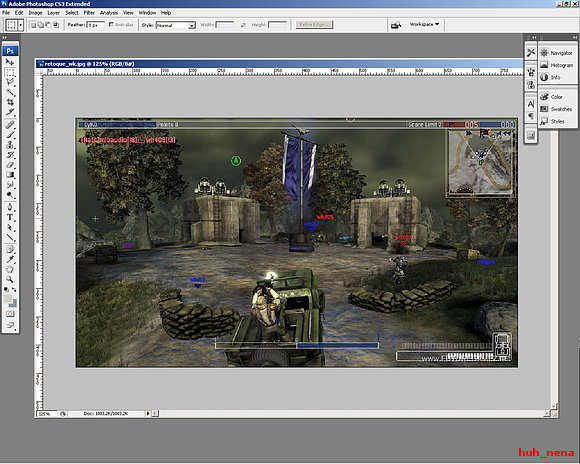Select the Lasso tool
The height and width of the screenshot is (464, 580).
click(10, 82)
